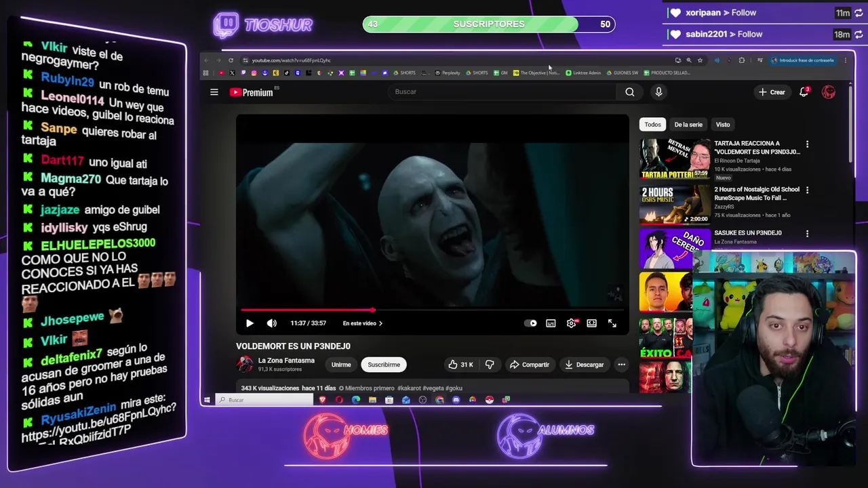Select the 'Visto' filter chip

[x=723, y=125]
